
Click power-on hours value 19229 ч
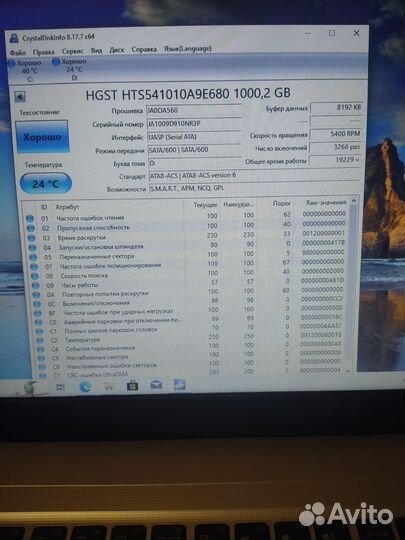[x=334, y=160]
